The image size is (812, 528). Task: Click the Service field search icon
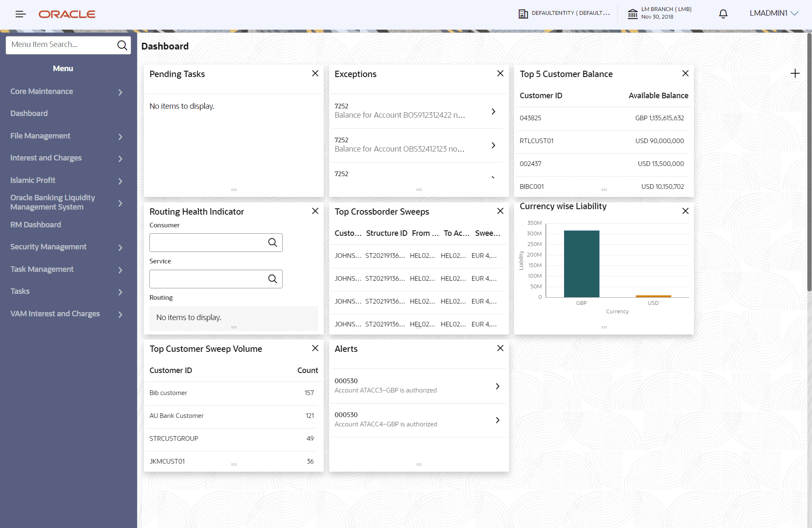pyautogui.click(x=273, y=279)
